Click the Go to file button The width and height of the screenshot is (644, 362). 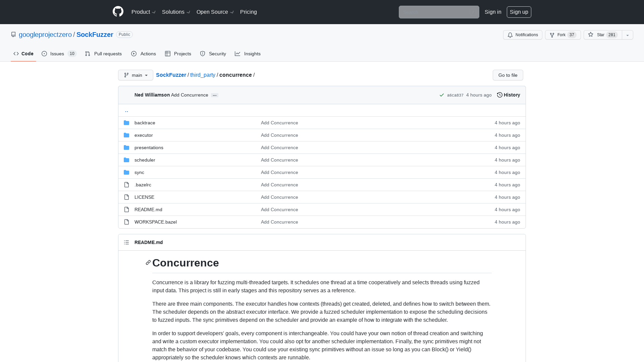507,75
